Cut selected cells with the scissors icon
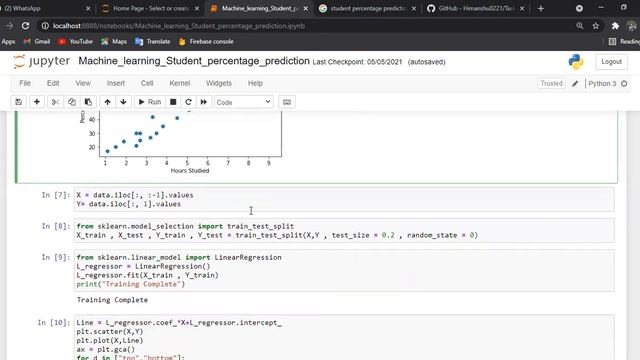 point(55,102)
